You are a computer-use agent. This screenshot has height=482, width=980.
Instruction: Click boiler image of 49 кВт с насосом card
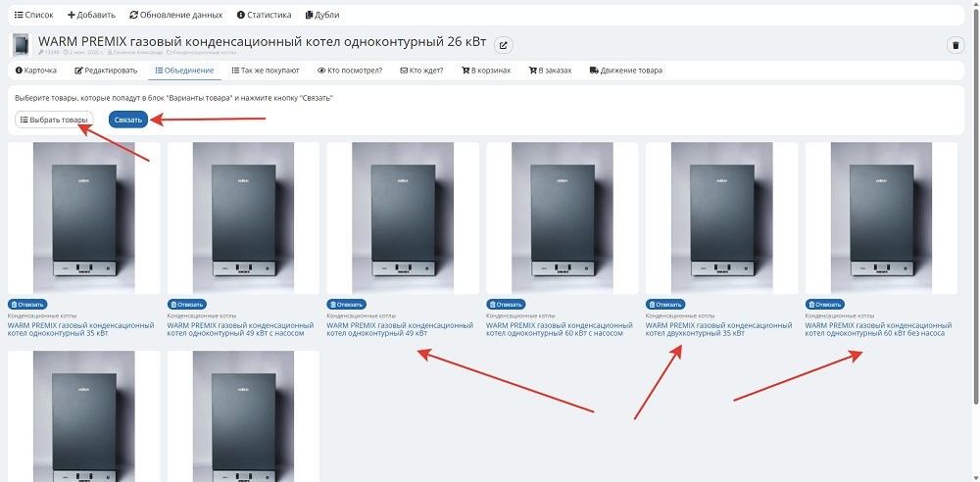244,218
